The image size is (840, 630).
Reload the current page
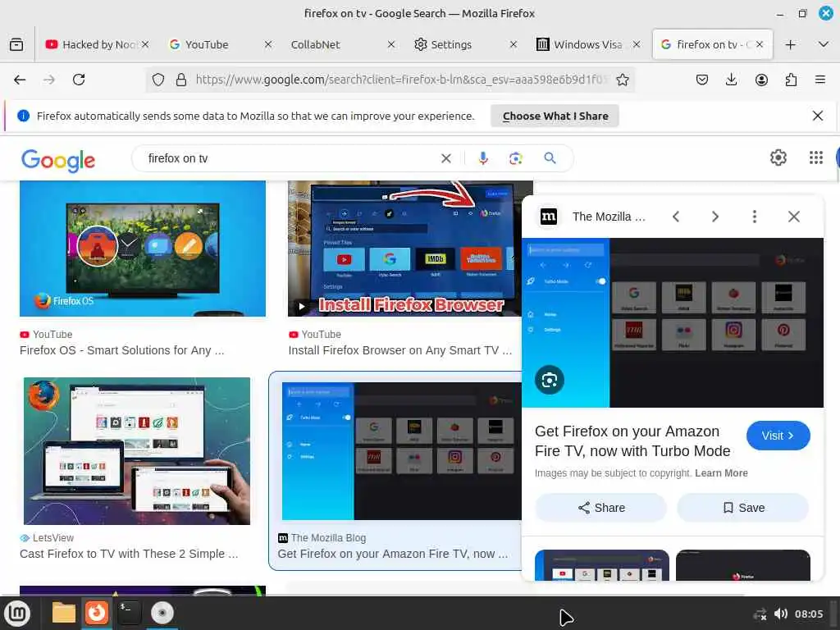pos(79,80)
